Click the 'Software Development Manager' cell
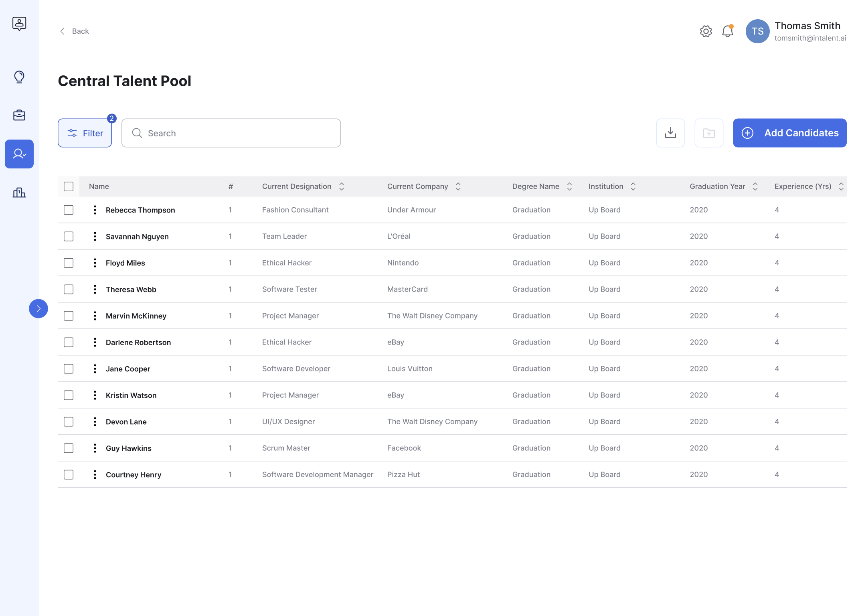866x616 pixels. [318, 474]
